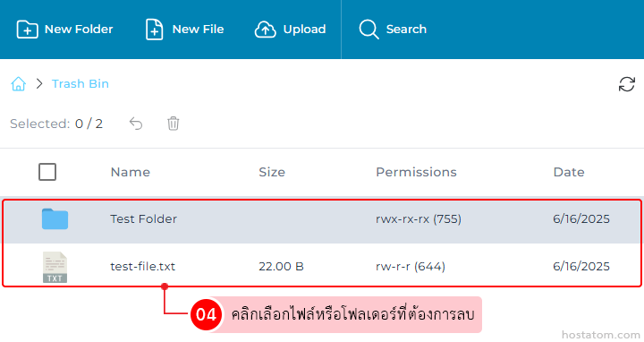Delete selected items with trash icon
Viewport: 644px width, 342px height.
tap(174, 124)
